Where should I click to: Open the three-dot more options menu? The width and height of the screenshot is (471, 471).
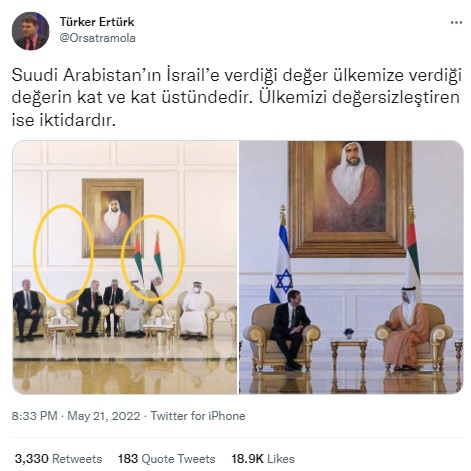[456, 23]
